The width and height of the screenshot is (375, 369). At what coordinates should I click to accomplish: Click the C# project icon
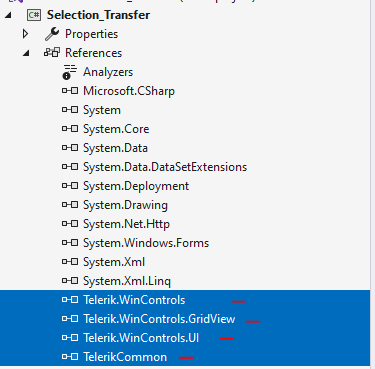pos(34,15)
